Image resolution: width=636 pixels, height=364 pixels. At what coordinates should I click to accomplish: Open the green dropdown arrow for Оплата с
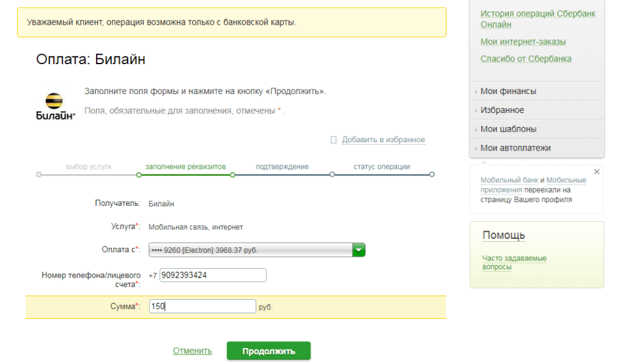click(359, 250)
